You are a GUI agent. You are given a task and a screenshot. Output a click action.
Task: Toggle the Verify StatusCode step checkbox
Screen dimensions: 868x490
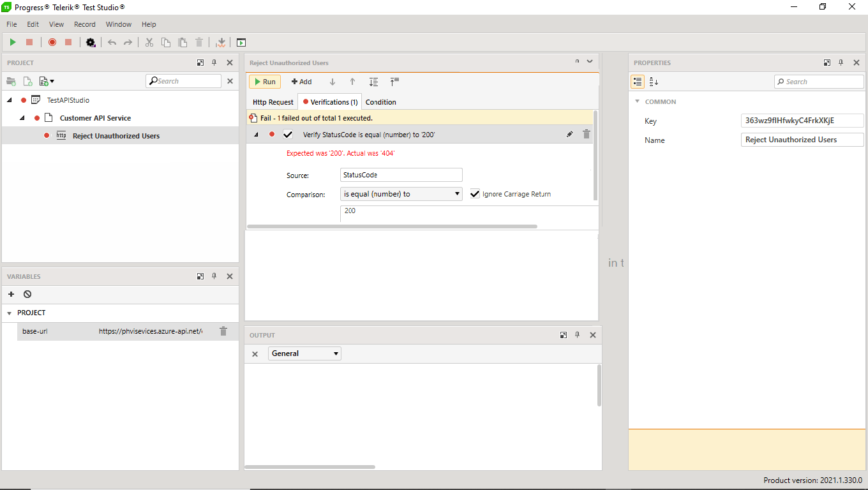click(x=288, y=135)
